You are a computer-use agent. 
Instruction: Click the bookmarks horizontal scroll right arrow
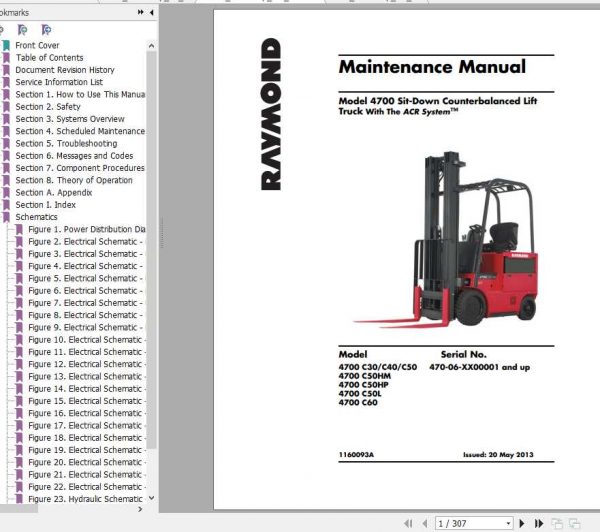click(140, 509)
